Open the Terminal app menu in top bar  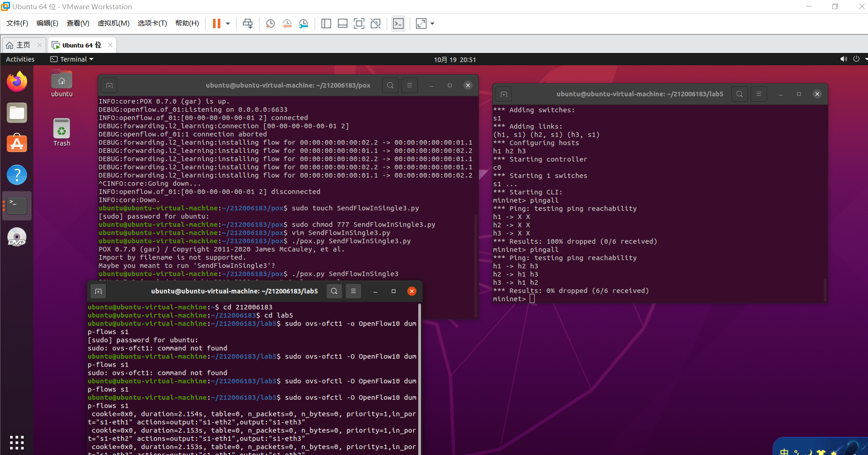(x=72, y=59)
